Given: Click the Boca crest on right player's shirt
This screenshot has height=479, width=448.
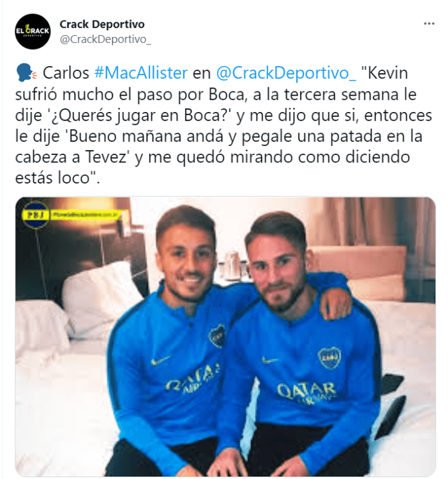Looking at the screenshot, I should point(329,357).
